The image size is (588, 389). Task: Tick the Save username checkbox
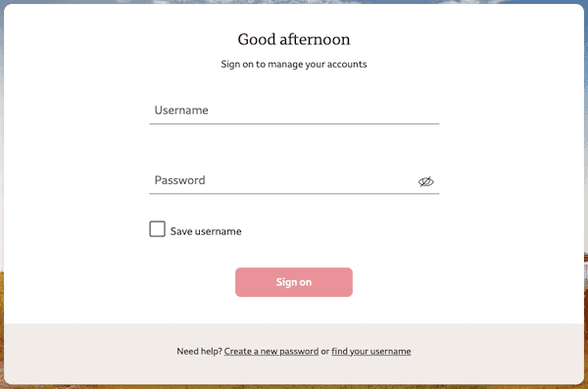[157, 229]
